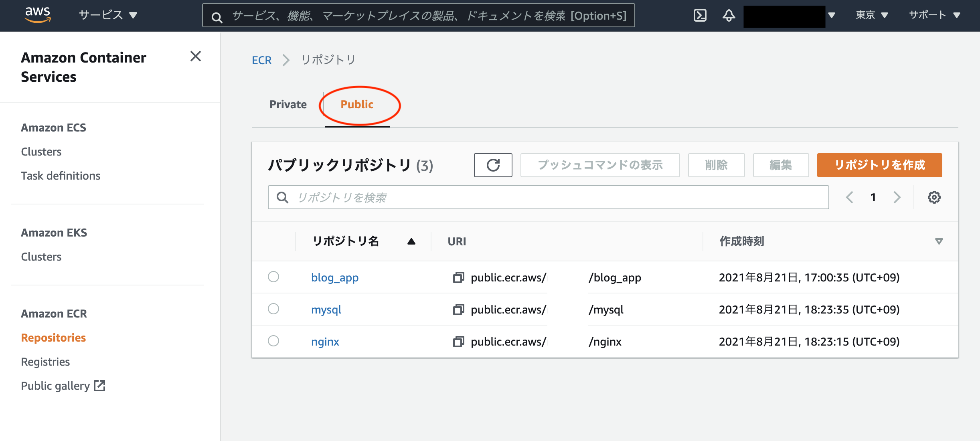980x441 pixels.
Task: Expand the サービス services dropdown
Action: 108,15
